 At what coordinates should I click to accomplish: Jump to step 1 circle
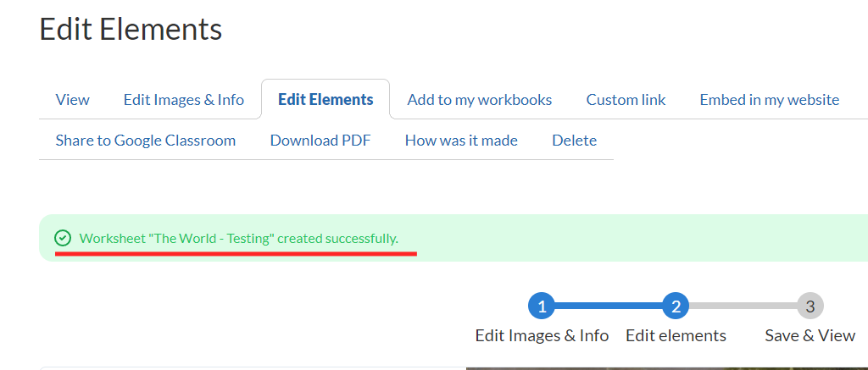(x=542, y=306)
